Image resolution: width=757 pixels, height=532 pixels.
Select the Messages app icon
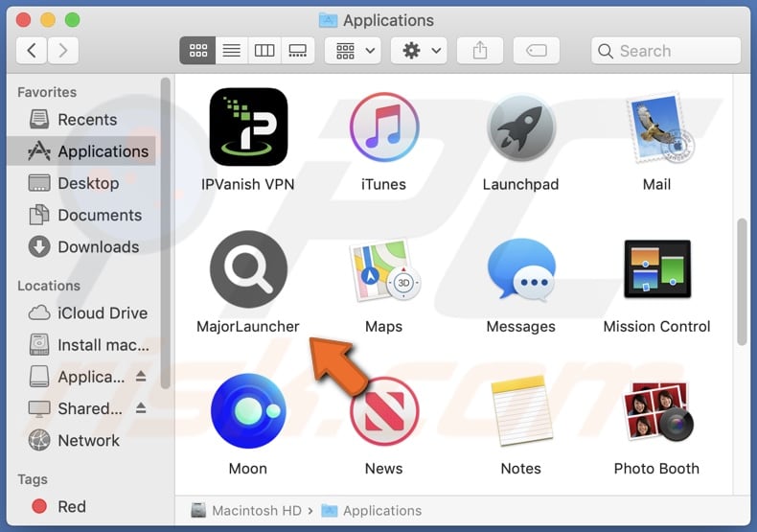520,269
